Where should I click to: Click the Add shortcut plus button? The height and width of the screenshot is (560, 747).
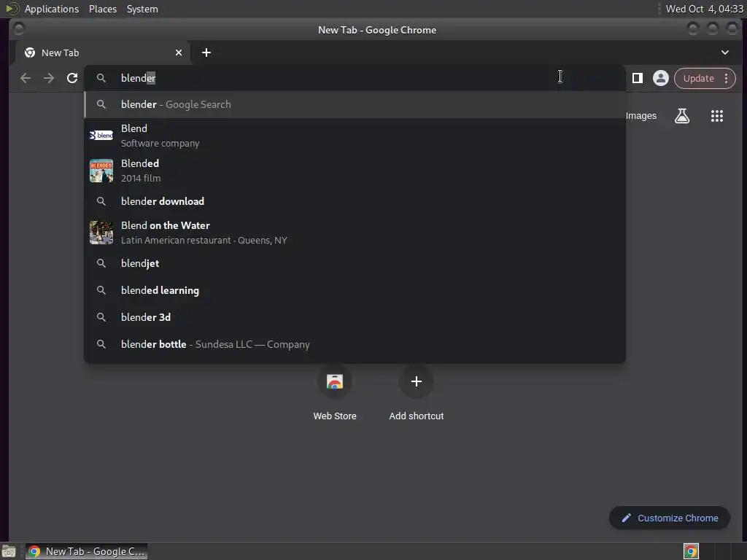[x=417, y=381]
